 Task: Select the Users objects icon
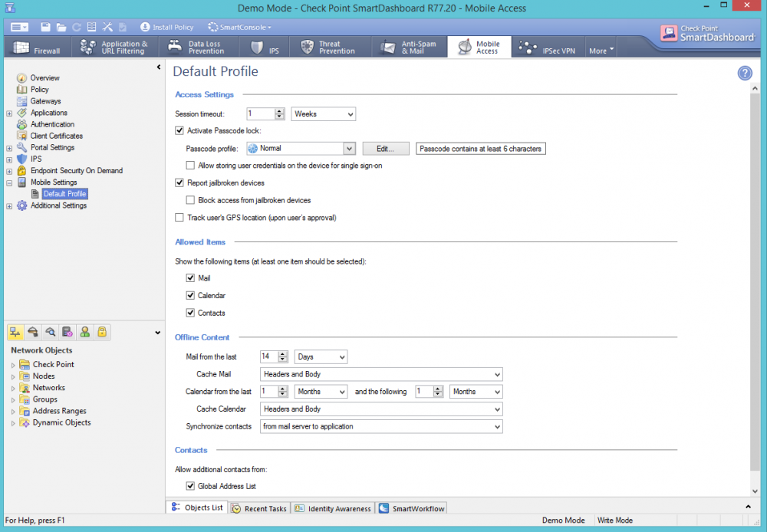tap(84, 333)
